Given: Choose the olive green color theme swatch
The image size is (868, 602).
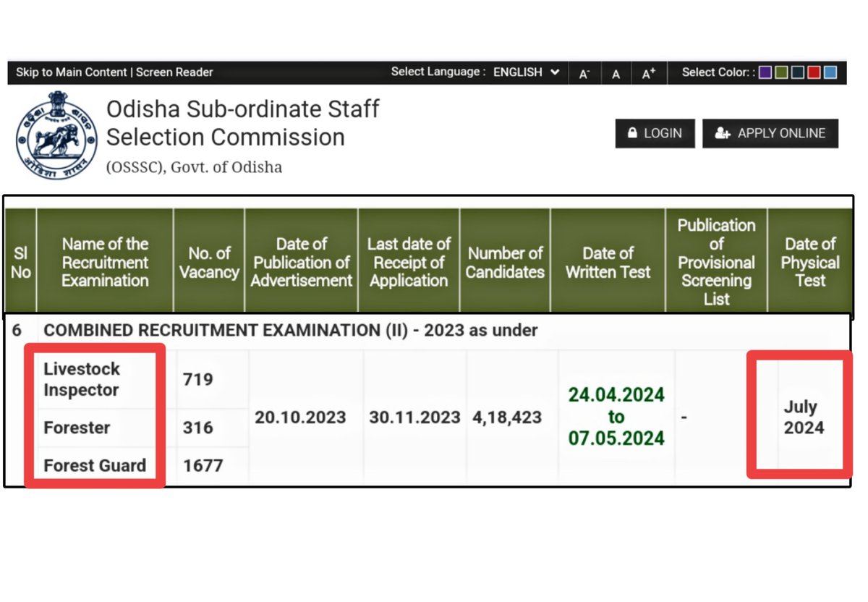Looking at the screenshot, I should 781,72.
